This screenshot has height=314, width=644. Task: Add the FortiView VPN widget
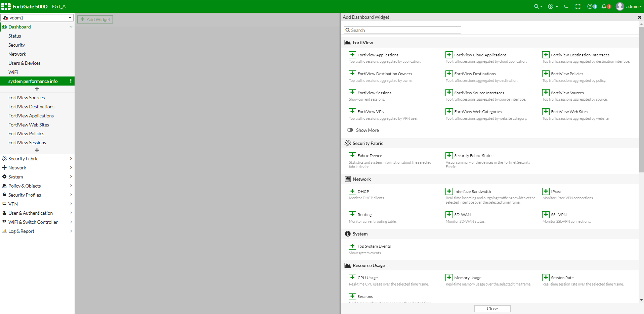click(352, 111)
